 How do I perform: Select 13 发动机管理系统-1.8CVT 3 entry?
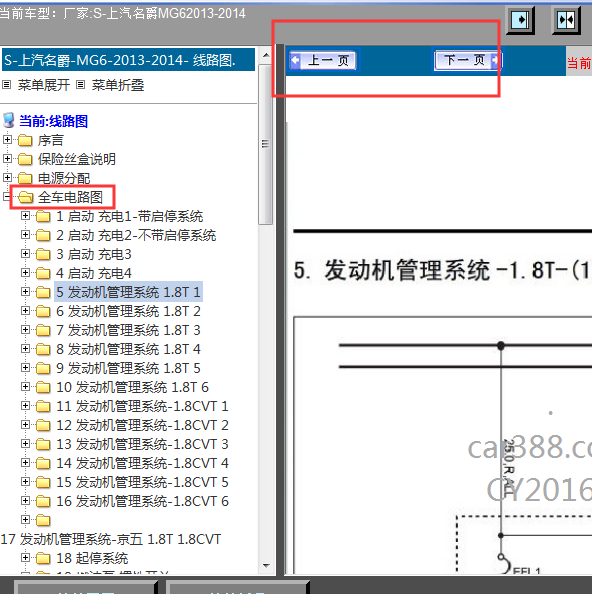coord(142,444)
